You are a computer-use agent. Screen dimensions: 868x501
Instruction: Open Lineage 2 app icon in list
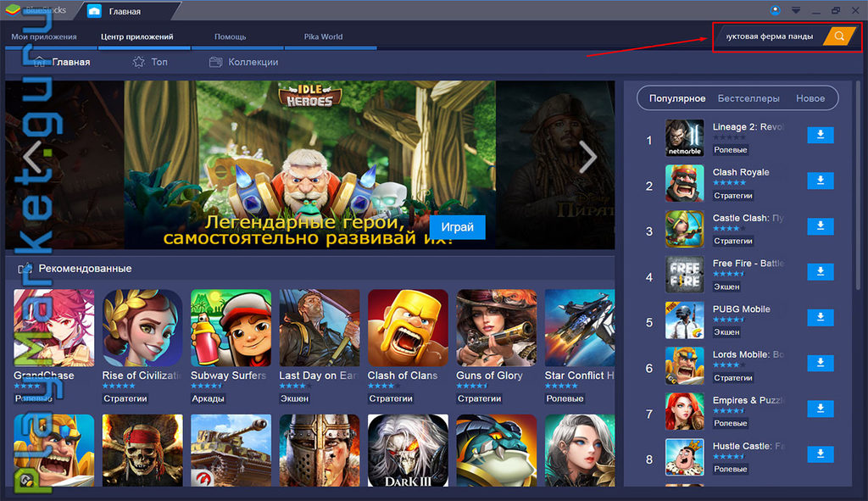pyautogui.click(x=685, y=138)
